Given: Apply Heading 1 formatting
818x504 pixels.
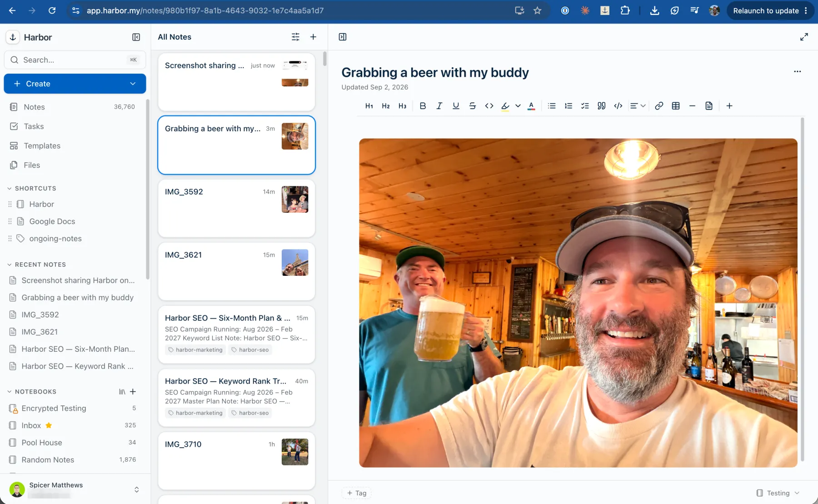Looking at the screenshot, I should tap(369, 106).
